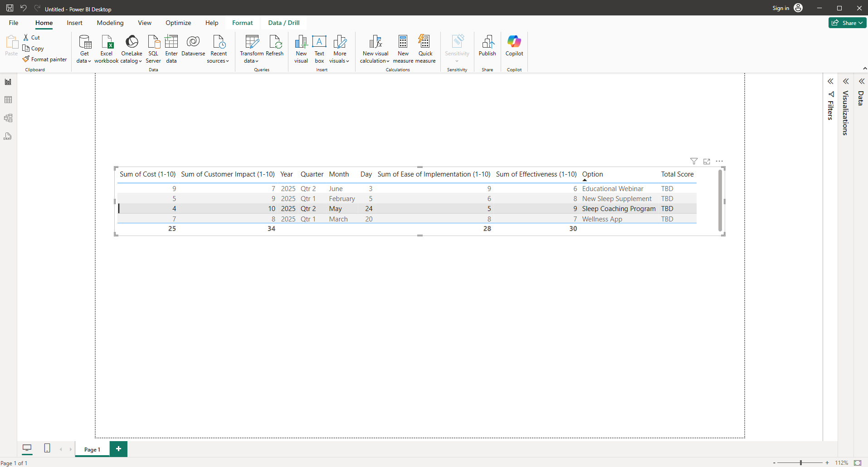Switch to Table view in left sidebar

8,100
